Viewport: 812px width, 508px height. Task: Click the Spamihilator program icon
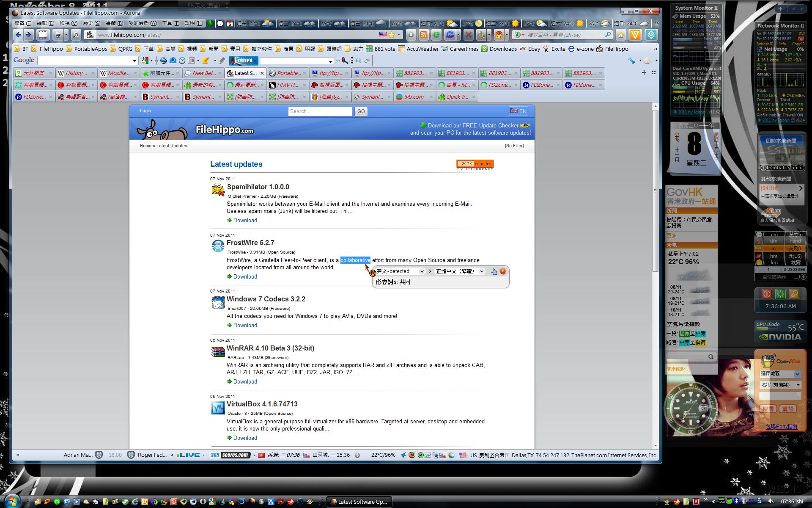(218, 190)
